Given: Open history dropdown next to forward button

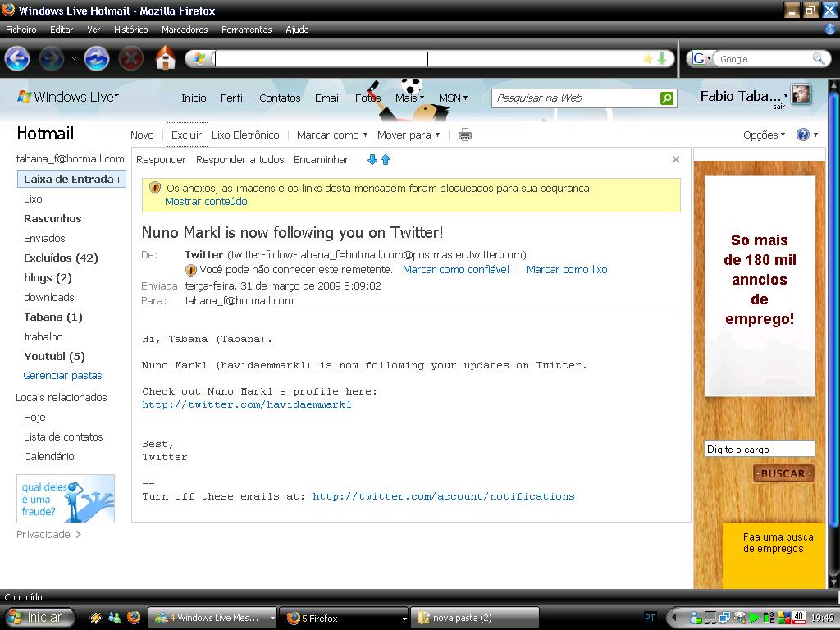Looking at the screenshot, I should [74, 58].
